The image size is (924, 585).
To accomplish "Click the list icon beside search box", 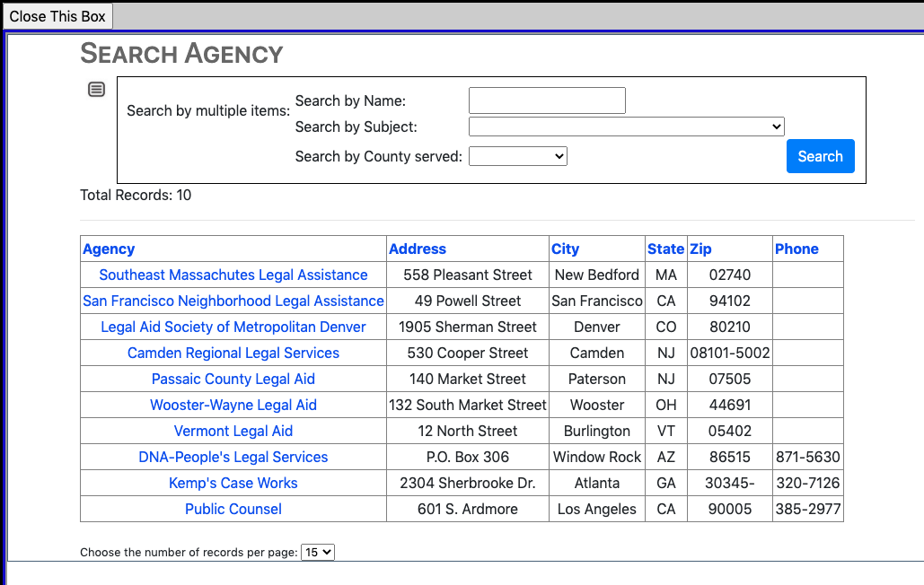I will pyautogui.click(x=96, y=90).
